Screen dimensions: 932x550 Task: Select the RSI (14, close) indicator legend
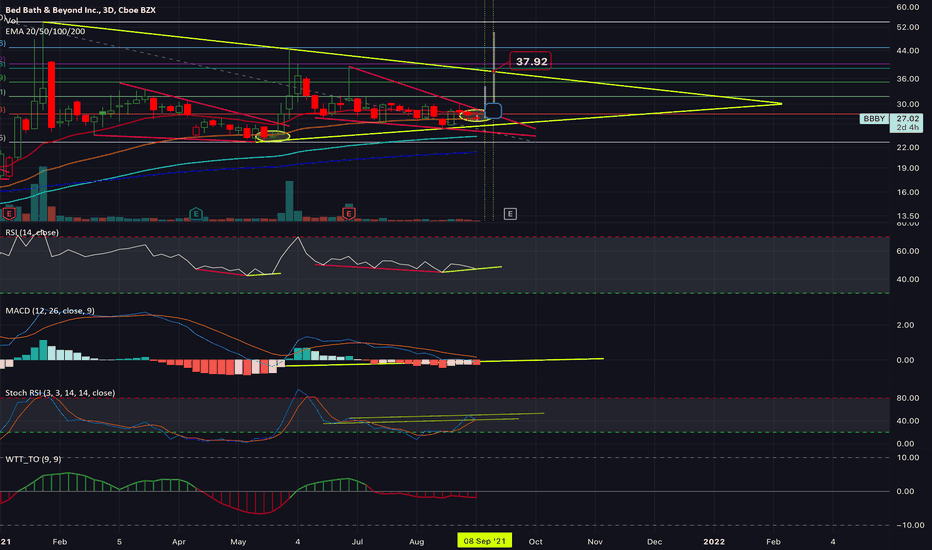click(32, 232)
